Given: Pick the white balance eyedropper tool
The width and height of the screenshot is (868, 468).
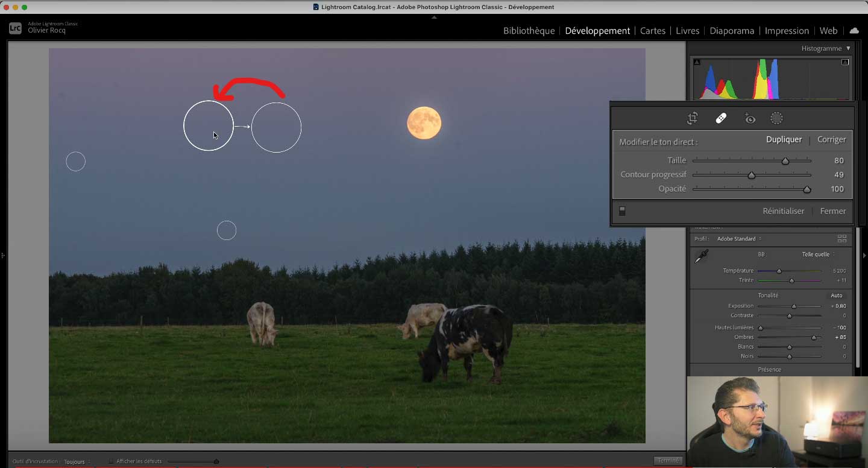Looking at the screenshot, I should pos(701,256).
